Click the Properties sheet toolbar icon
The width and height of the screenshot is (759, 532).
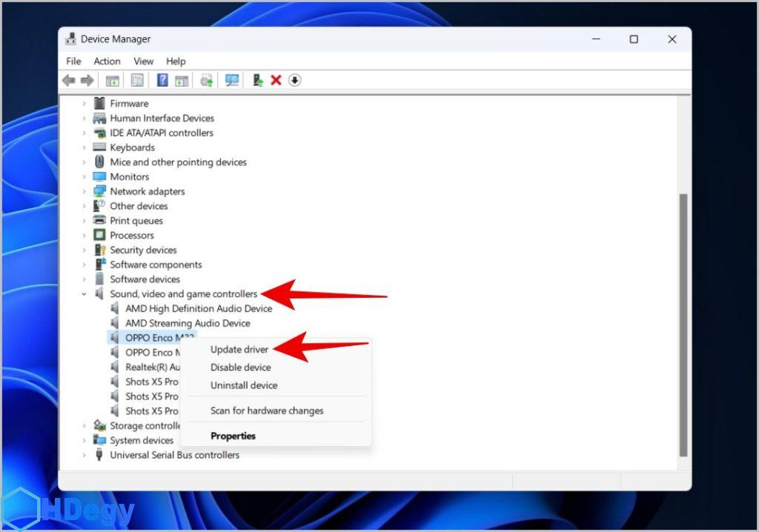point(137,80)
